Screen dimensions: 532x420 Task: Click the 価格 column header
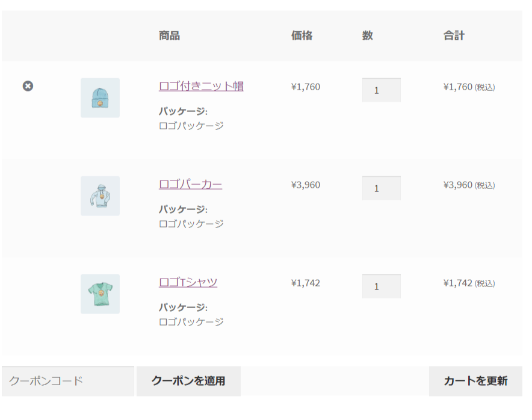click(x=302, y=36)
